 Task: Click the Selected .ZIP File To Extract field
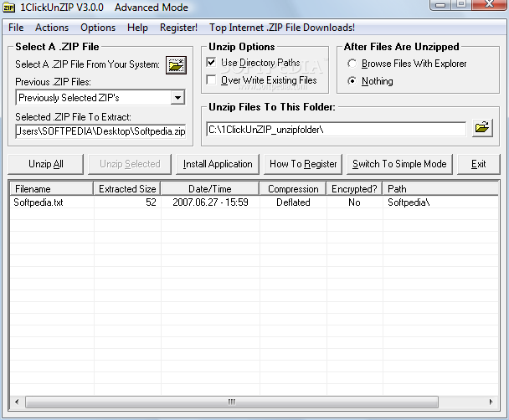point(100,131)
